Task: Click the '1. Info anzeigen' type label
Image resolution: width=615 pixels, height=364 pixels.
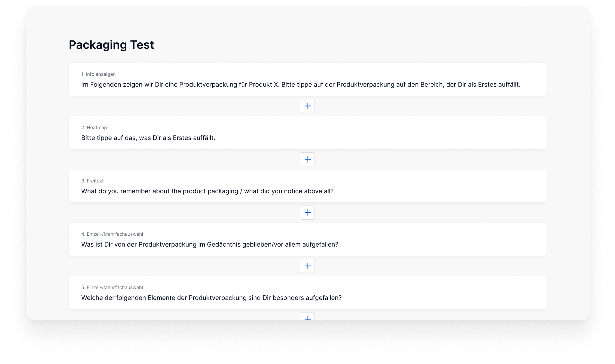Action: click(x=98, y=74)
